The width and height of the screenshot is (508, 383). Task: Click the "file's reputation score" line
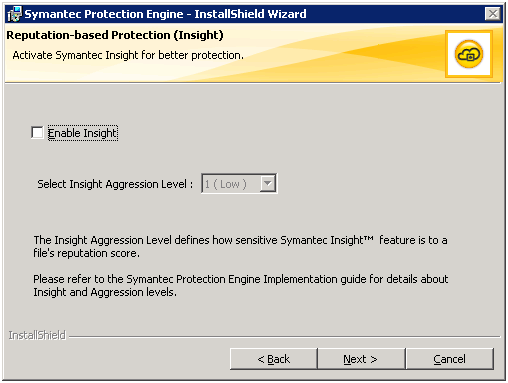tap(86, 253)
